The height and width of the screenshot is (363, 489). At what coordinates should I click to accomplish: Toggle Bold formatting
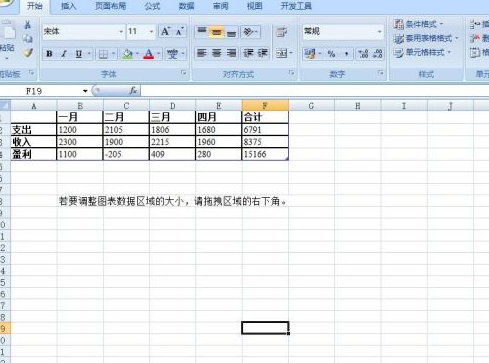(x=49, y=54)
